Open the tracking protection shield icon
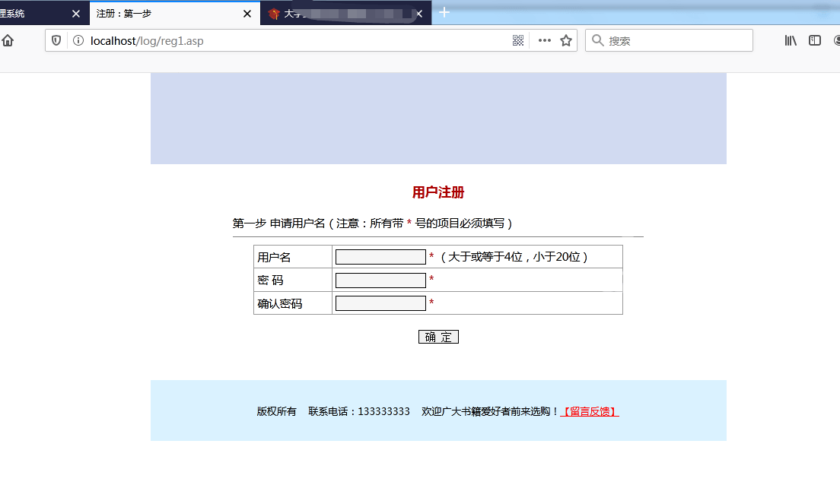This screenshot has width=840, height=504. pyautogui.click(x=56, y=40)
